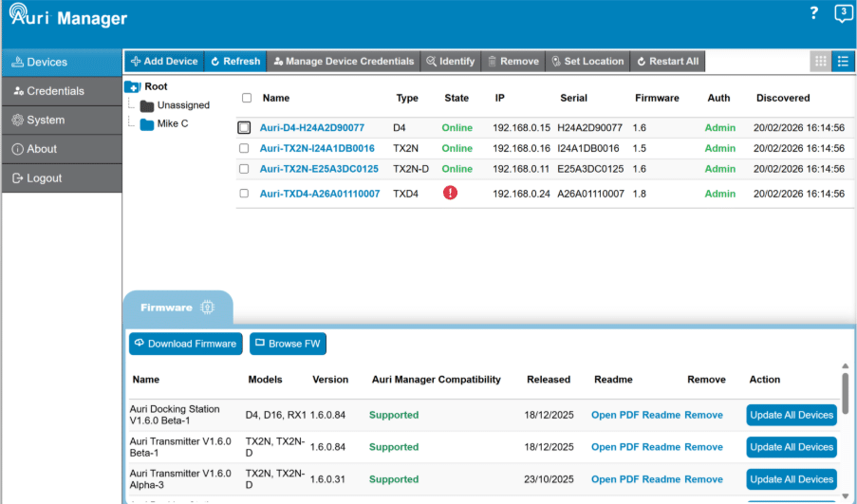Switch to grid view icon

coord(820,62)
